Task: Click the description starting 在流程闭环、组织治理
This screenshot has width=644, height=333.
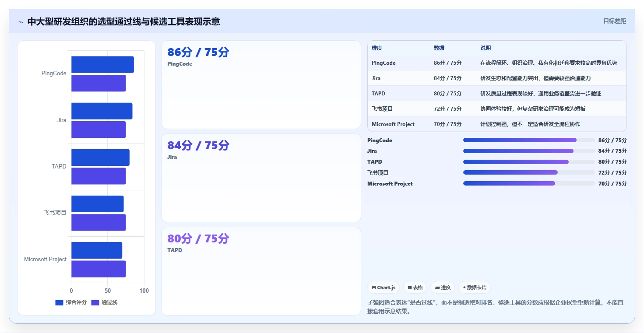Action: click(549, 63)
